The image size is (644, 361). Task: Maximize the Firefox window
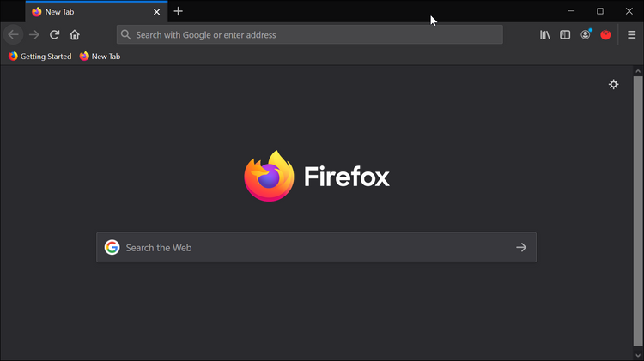click(600, 11)
